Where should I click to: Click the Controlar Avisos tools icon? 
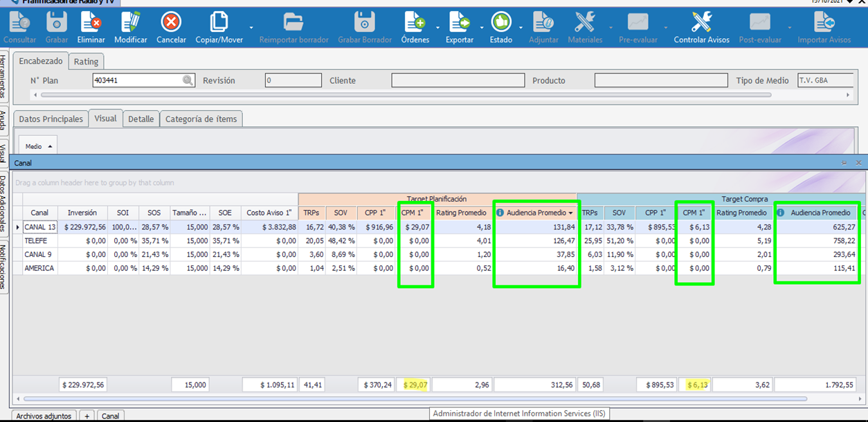point(701,23)
